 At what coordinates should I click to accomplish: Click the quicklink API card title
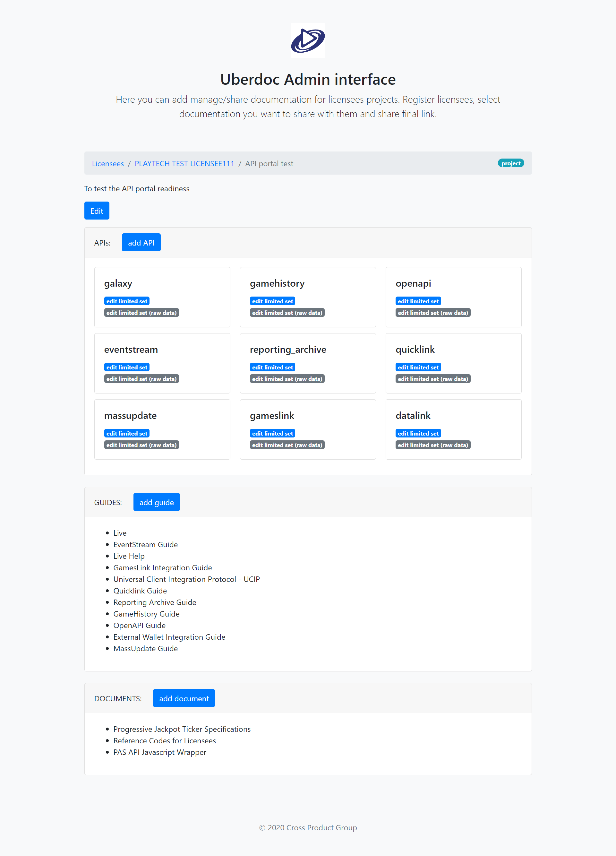pyautogui.click(x=415, y=350)
